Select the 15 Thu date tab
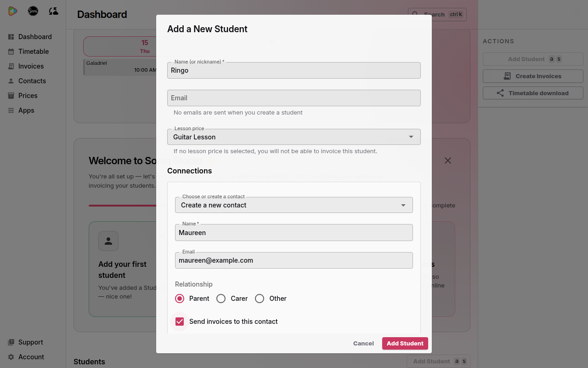The width and height of the screenshot is (588, 368). (120, 46)
